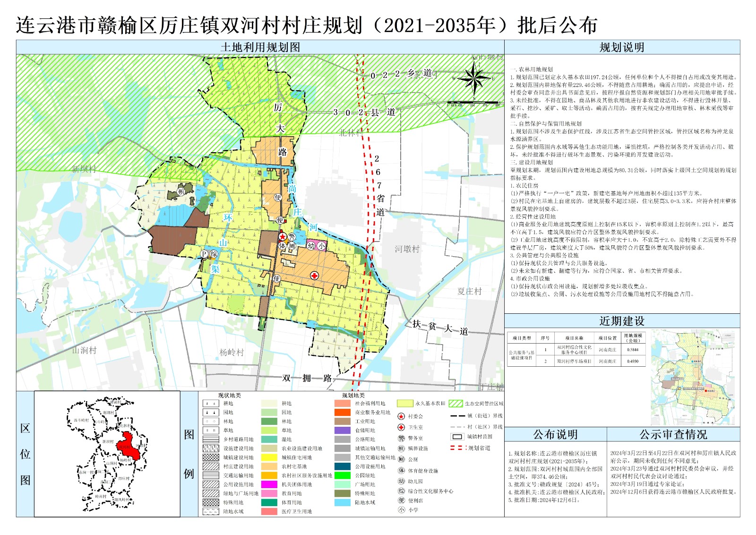Click the 近期建设 mini map thumbnail
This screenshot has height=535, width=756.
694,377
